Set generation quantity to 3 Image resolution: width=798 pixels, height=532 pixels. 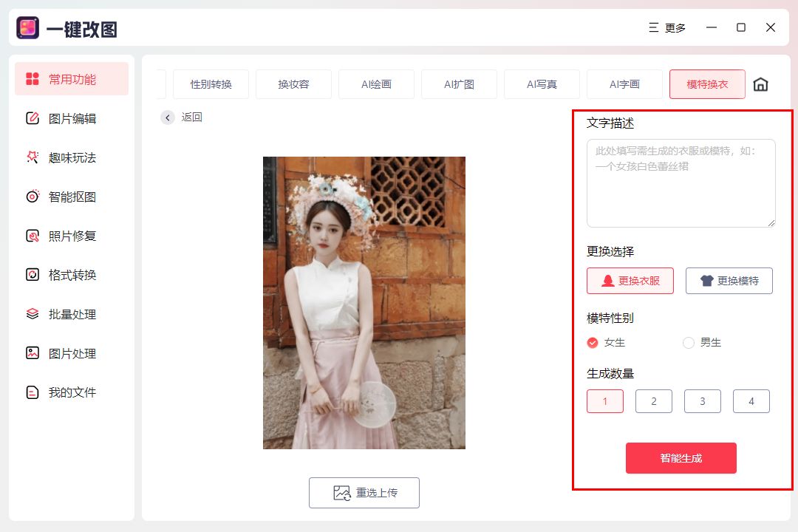(703, 401)
